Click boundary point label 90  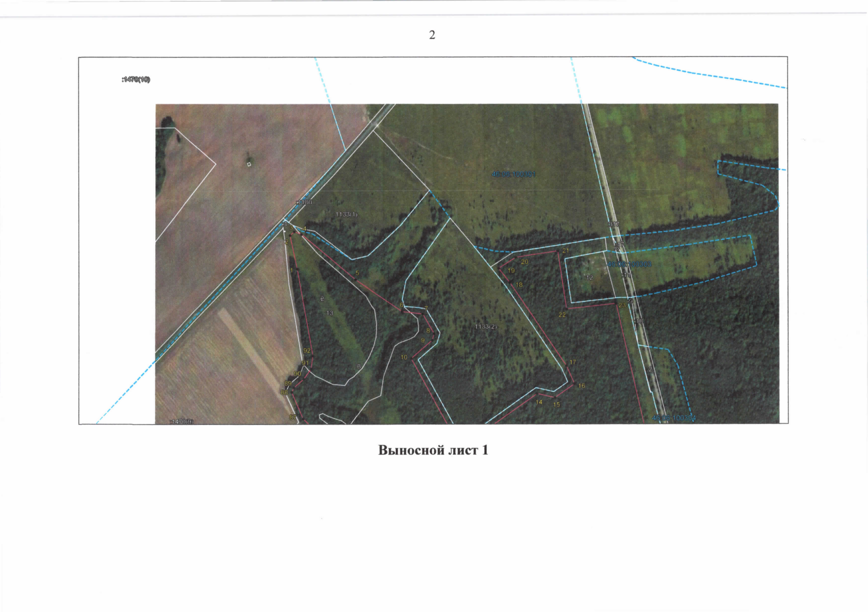point(297,374)
